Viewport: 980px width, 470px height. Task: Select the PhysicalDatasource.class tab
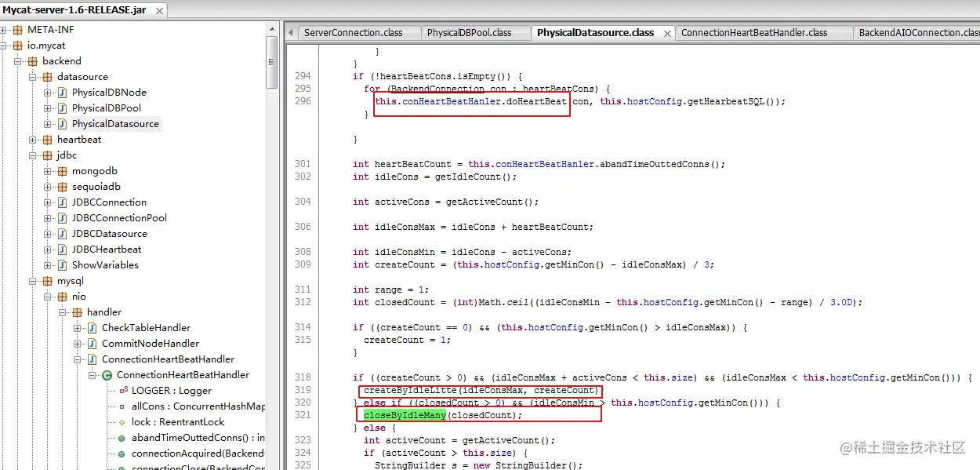595,33
